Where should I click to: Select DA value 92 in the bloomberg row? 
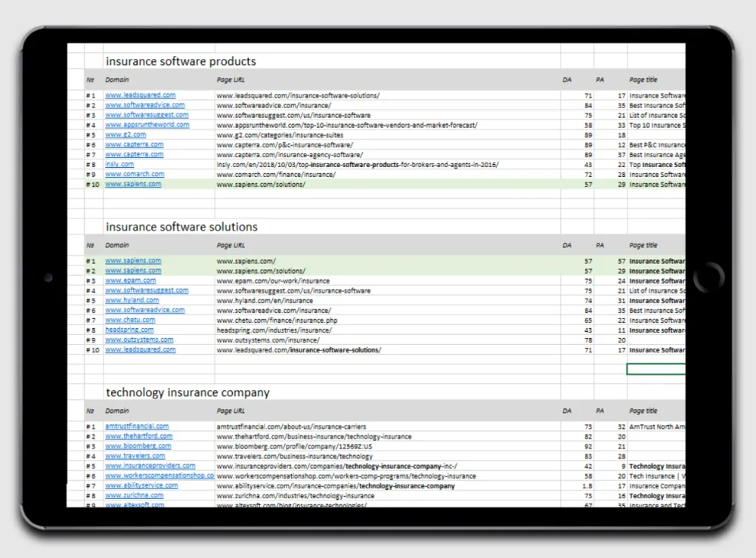click(x=588, y=447)
